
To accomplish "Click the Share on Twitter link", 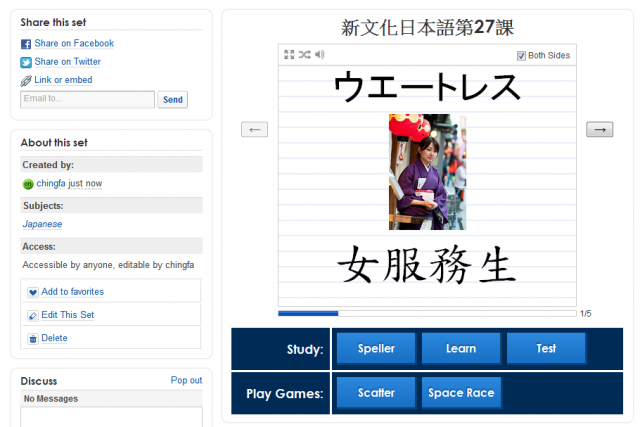I will (x=67, y=62).
